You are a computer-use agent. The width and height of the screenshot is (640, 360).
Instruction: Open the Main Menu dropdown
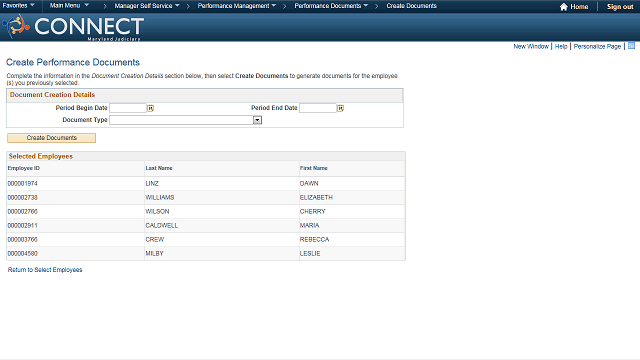[69, 6]
